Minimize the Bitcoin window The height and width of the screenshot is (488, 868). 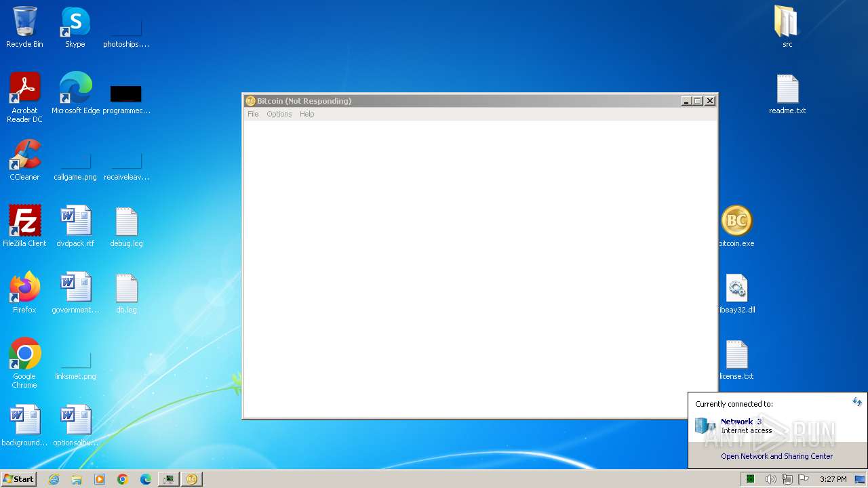tap(686, 101)
